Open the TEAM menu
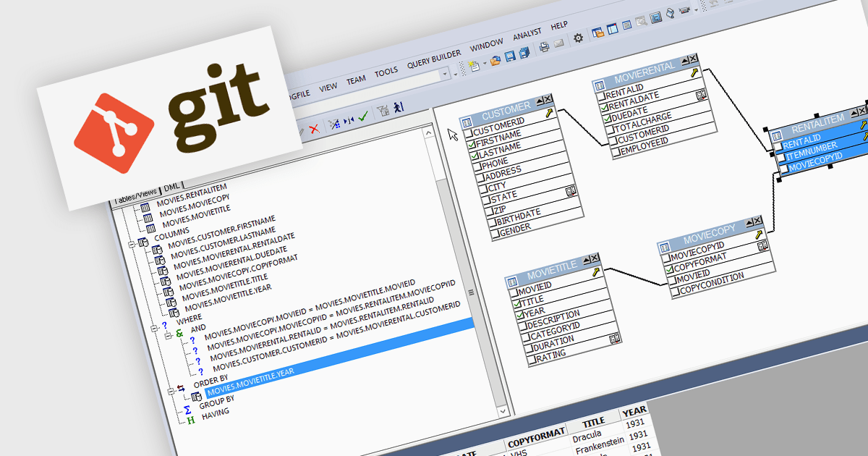868x456 pixels. 356,80
